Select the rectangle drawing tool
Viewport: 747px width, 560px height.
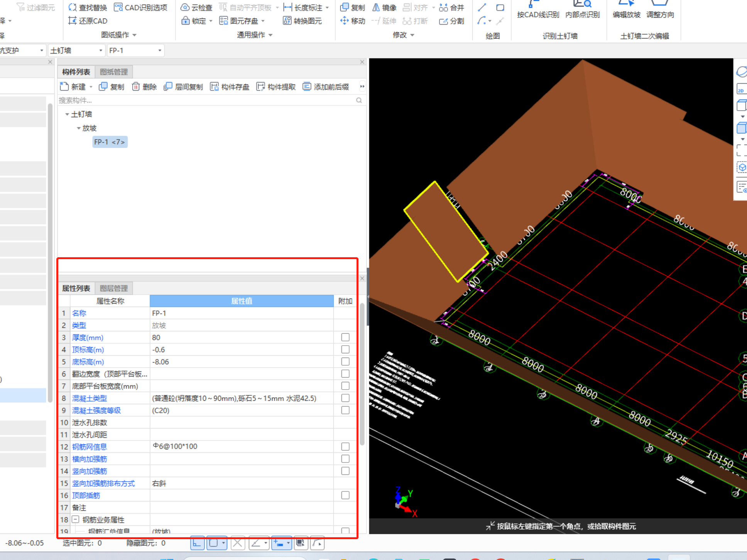[x=500, y=7]
